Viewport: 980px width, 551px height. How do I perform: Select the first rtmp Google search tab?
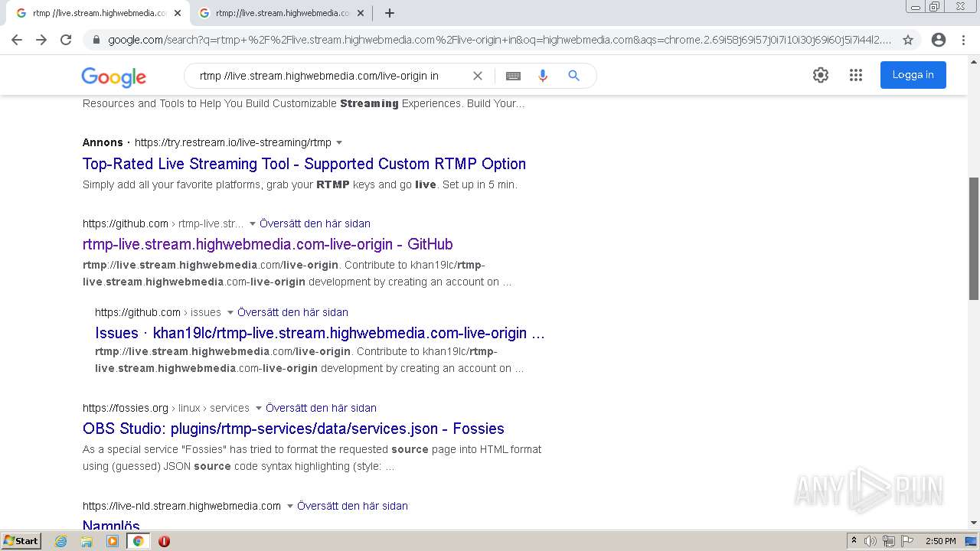(x=97, y=13)
